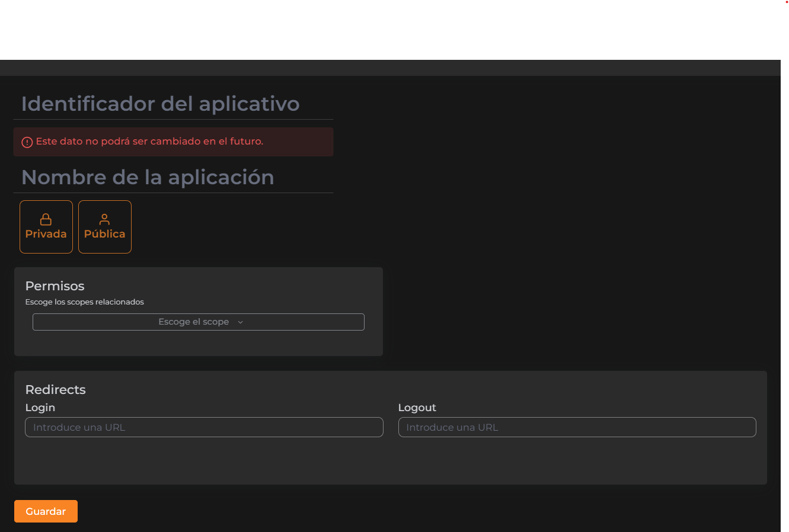Click the Login label above URL field
This screenshot has width=789, height=532.
coord(40,408)
